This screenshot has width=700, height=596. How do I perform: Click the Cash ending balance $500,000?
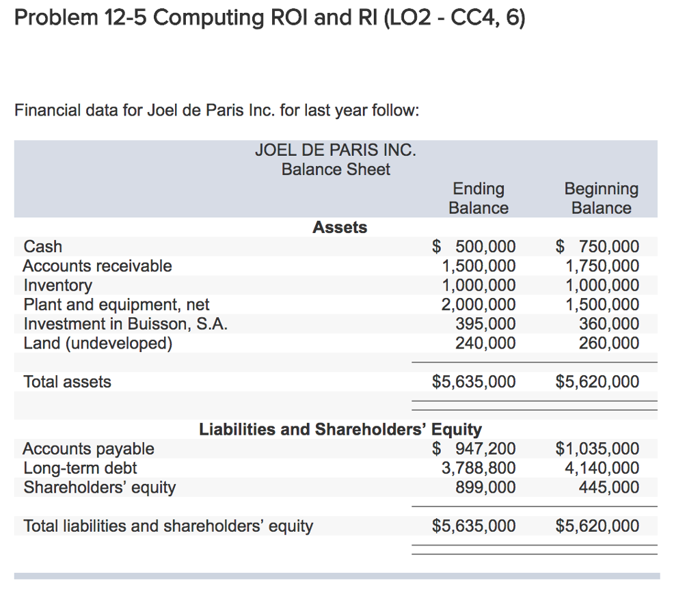(x=474, y=247)
